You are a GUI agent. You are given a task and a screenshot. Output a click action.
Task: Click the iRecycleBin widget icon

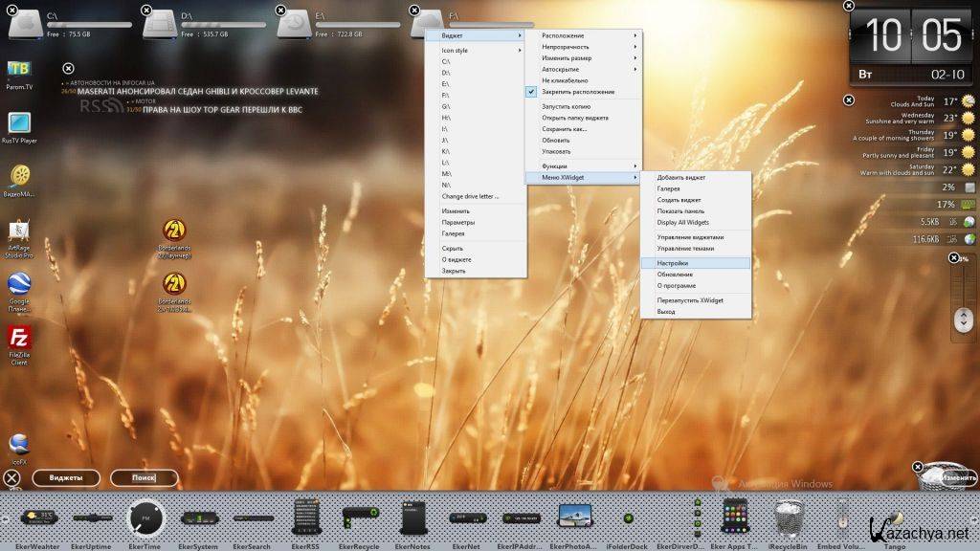pyautogui.click(x=788, y=518)
